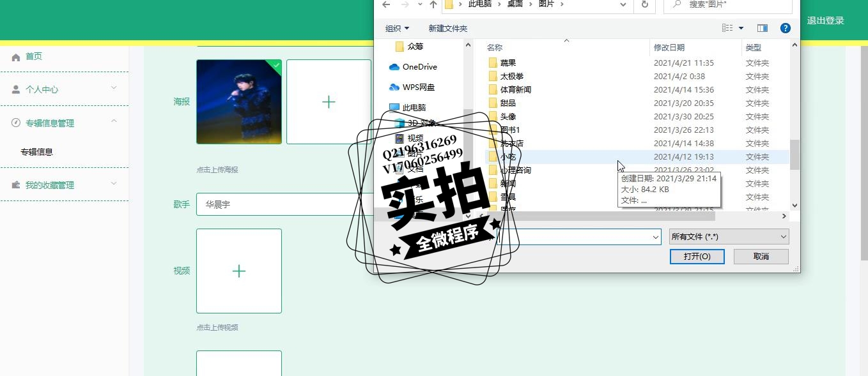Viewport: 868px width, 376px height.
Task: Click 新建文件夹 in the dialog toolbar
Action: tap(448, 28)
